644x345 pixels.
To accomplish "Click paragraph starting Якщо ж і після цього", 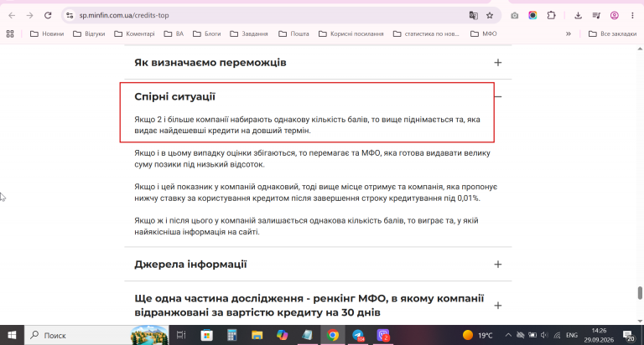I will point(306,226).
